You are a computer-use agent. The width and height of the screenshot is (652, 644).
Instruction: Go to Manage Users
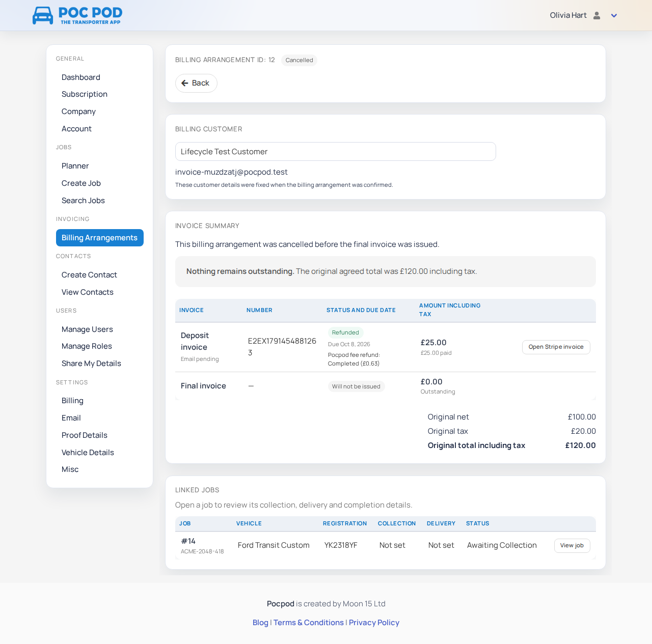pyautogui.click(x=87, y=329)
